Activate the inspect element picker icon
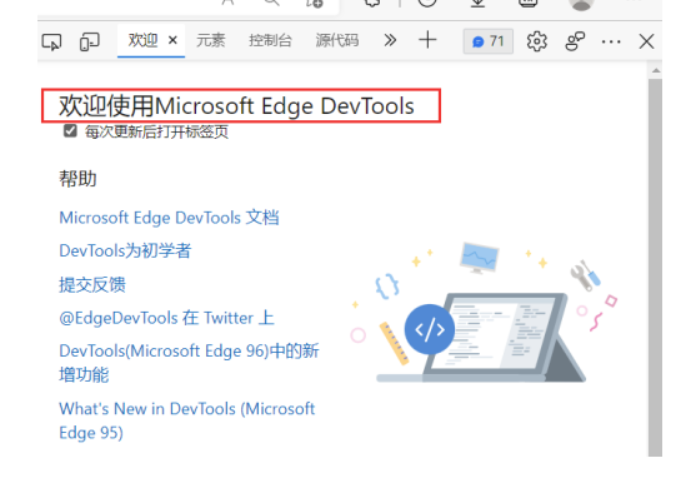 click(52, 42)
